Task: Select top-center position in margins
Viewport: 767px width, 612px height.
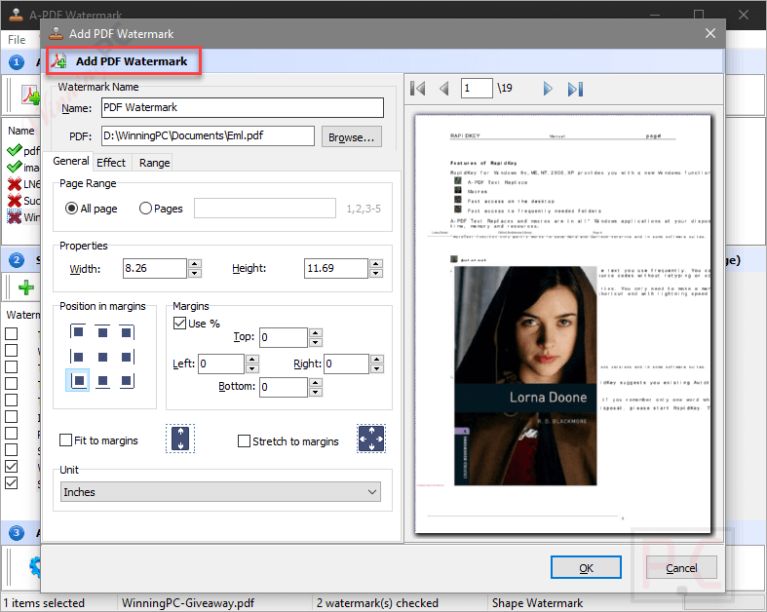Action: pos(102,332)
